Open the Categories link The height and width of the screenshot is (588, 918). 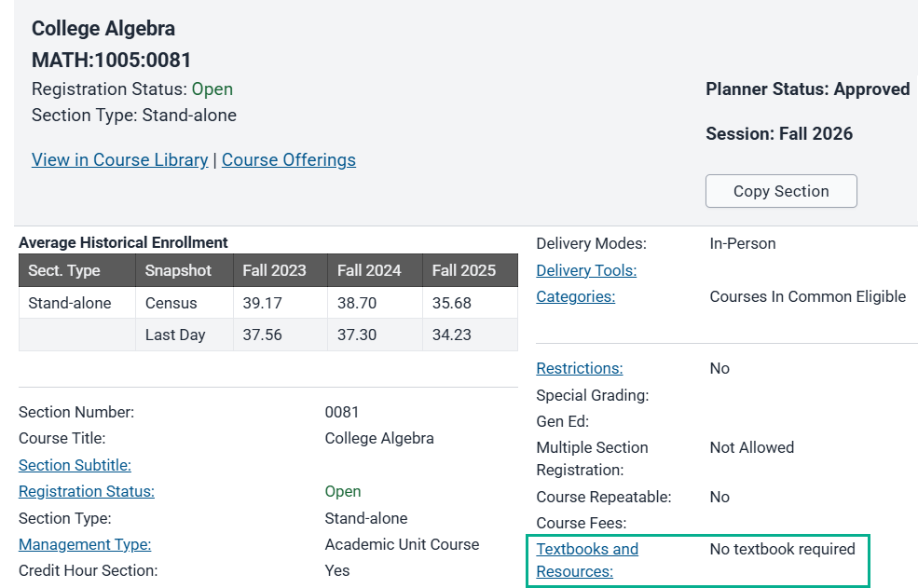(x=576, y=297)
